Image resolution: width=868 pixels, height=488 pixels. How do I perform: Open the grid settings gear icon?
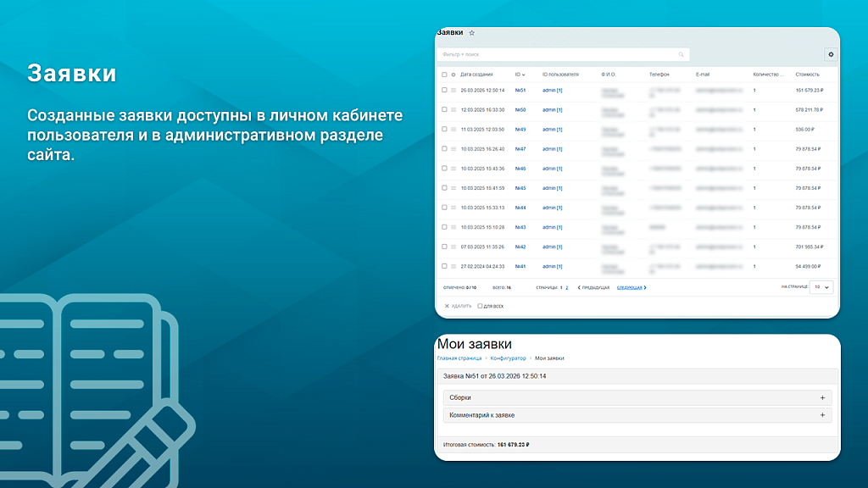click(x=831, y=54)
